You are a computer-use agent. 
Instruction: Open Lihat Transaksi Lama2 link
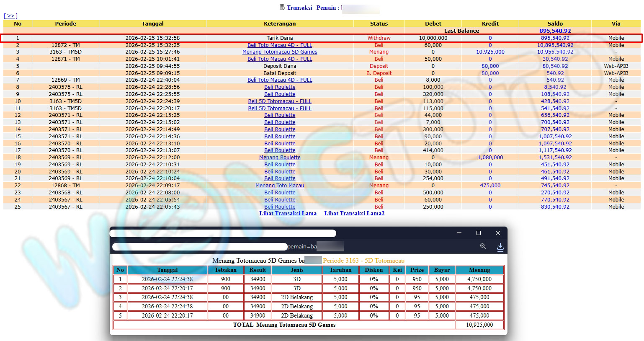point(354,214)
